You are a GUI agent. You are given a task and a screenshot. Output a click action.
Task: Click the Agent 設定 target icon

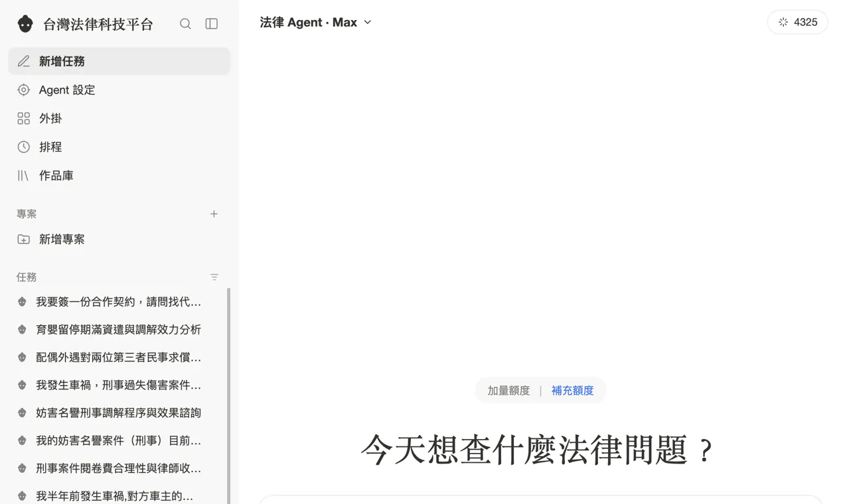(x=24, y=90)
